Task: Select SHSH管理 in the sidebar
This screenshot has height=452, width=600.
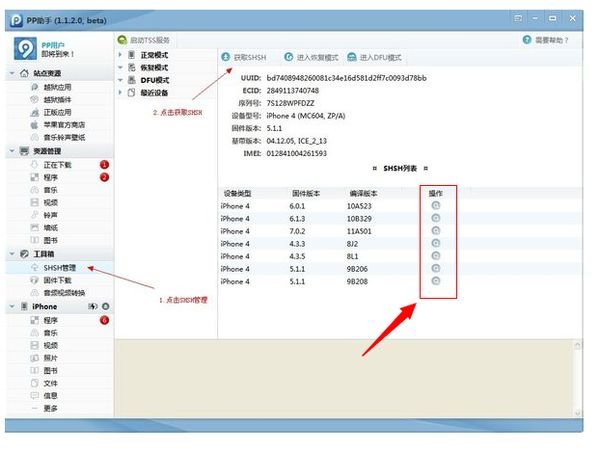Action: pos(61,268)
